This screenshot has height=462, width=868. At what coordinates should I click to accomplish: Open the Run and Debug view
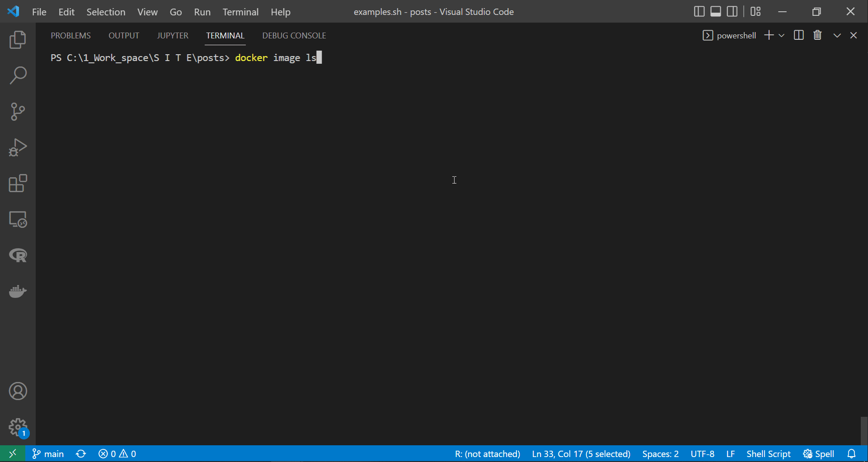18,147
